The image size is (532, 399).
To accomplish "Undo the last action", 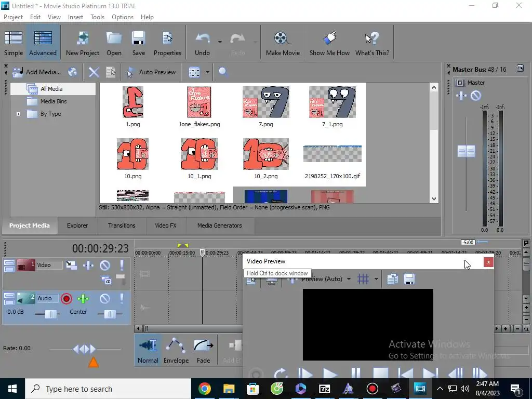I will [x=202, y=43].
